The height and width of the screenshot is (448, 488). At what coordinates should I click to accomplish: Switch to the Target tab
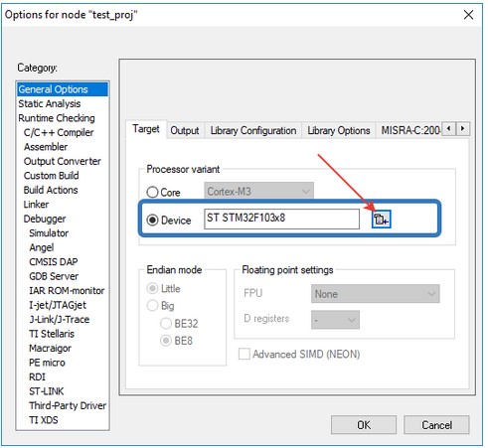click(x=146, y=129)
